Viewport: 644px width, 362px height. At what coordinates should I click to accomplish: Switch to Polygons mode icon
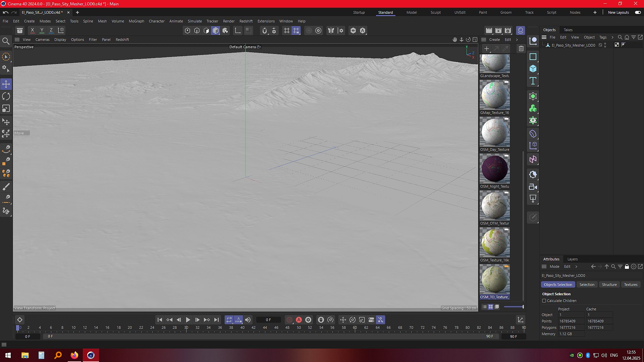[206, 31]
